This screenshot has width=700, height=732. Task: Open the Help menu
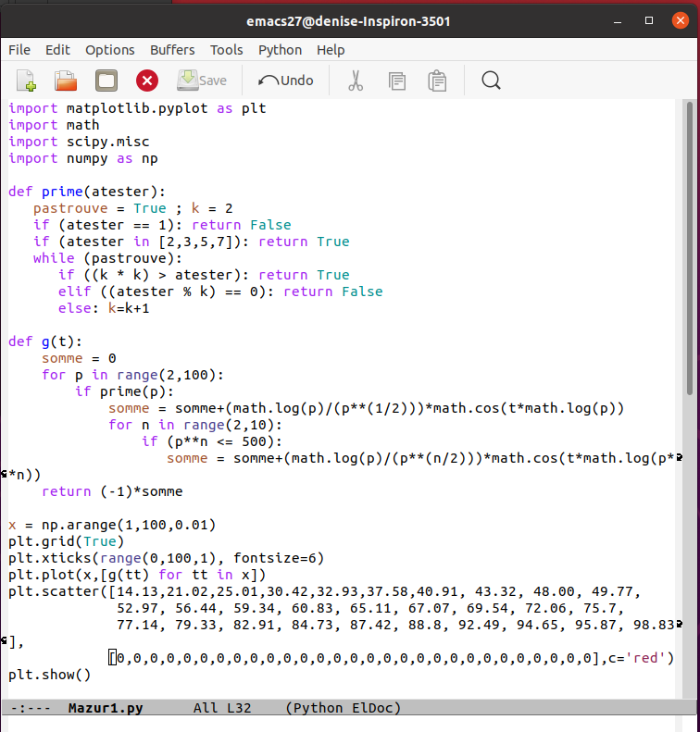point(330,50)
